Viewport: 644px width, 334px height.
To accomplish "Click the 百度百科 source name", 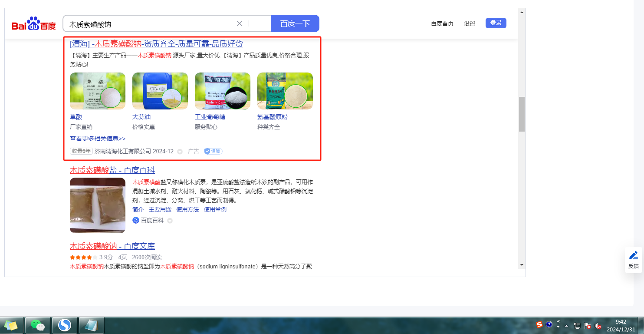I will click(x=152, y=220).
